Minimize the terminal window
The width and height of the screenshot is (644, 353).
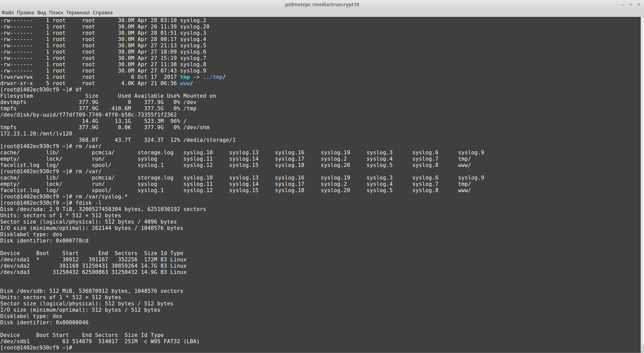click(x=623, y=5)
